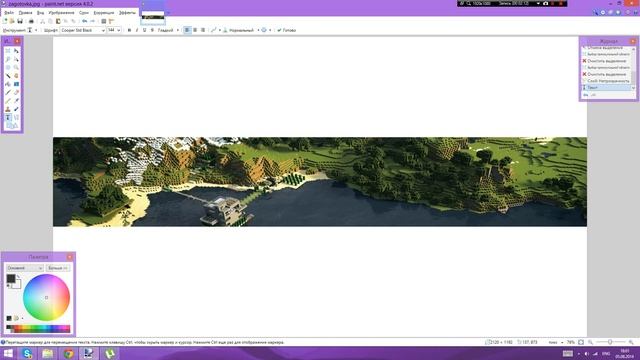
Task: Click the Cut scissors icon
Action: [42, 21]
